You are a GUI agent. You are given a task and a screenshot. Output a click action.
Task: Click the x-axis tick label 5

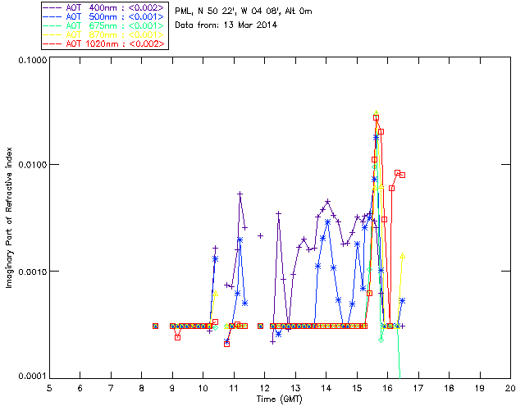pos(49,388)
